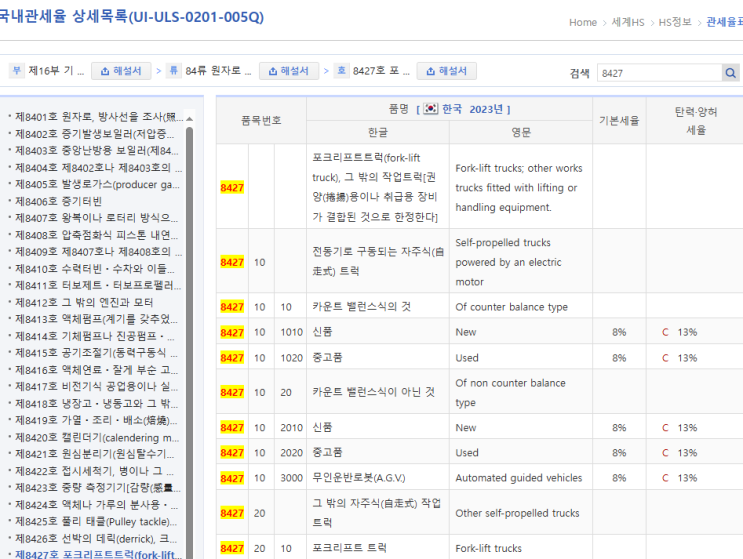Select 제8419호 가열 조리 item
Screen dimensions: 743x559
96,420
